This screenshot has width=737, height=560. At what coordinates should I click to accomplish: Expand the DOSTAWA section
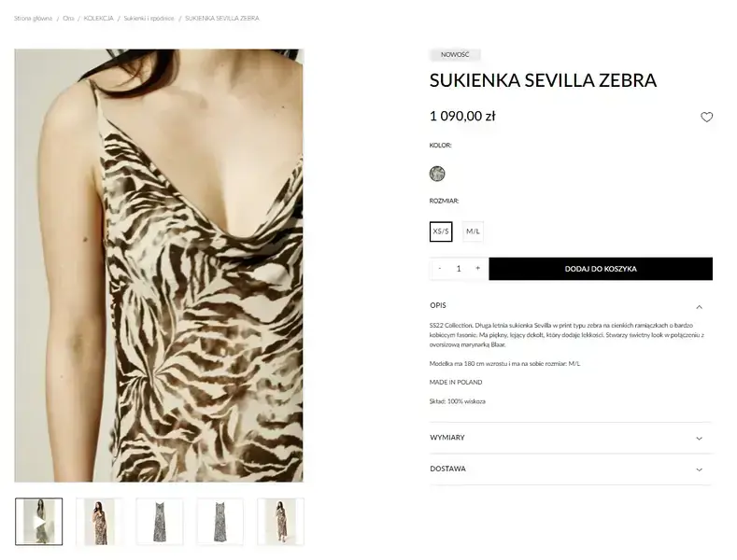pos(571,469)
